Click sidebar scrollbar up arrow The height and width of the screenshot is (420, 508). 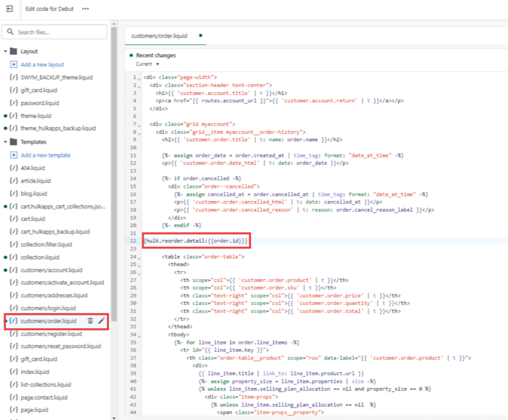click(114, 24)
